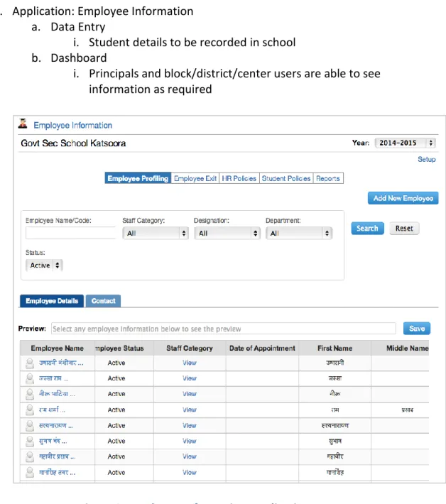
Task: Open employee link नीरू भाटिया
Action: 58,394
